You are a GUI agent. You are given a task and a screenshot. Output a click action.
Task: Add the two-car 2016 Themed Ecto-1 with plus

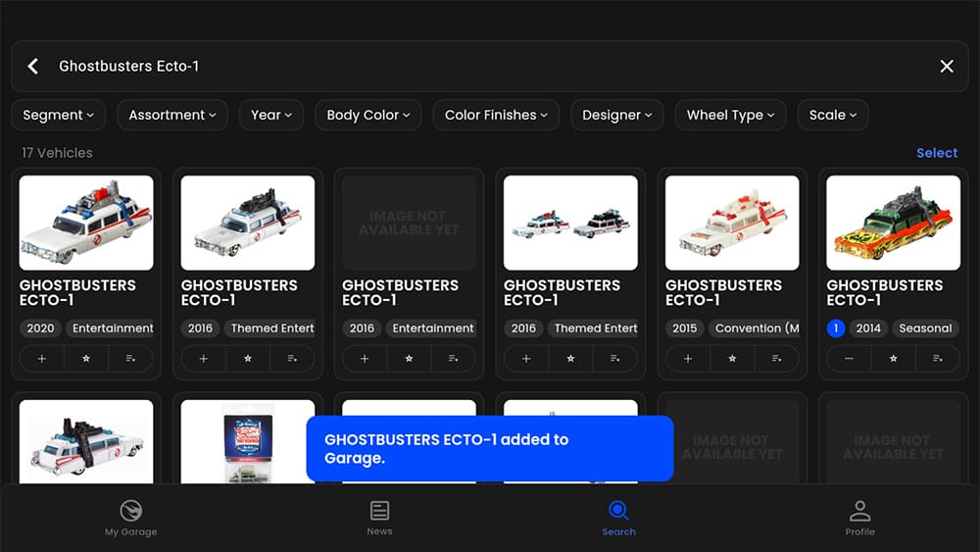click(526, 359)
